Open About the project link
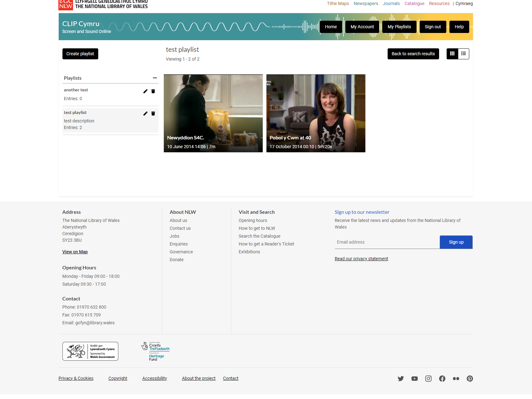Screen dimensions: 532x399 (x=199, y=378)
